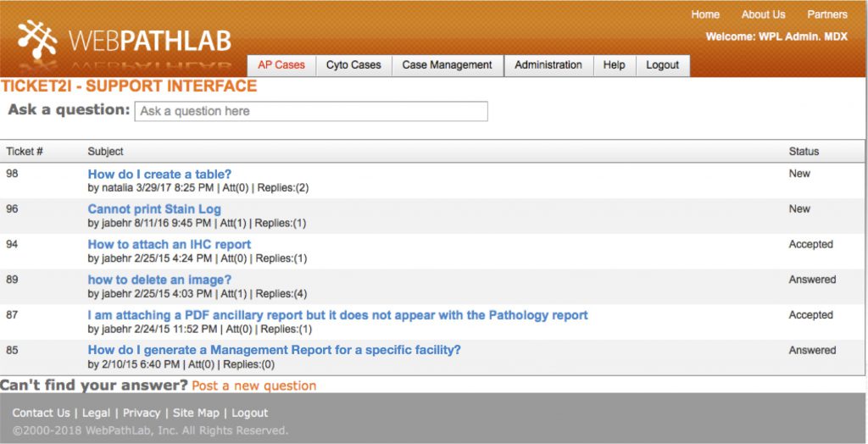Image resolution: width=868 pixels, height=444 pixels.
Task: Open ticket 'How do I create a table?'
Action: point(159,175)
